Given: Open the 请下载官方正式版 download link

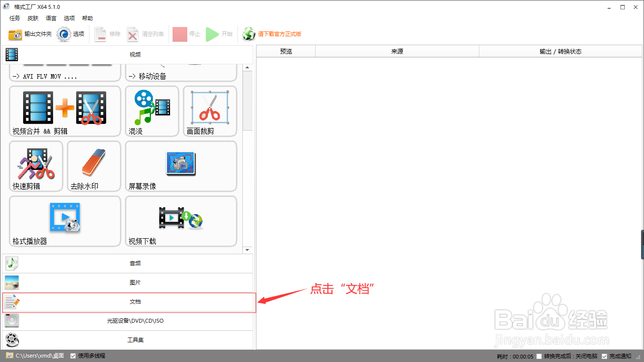Looking at the screenshot, I should click(x=272, y=34).
